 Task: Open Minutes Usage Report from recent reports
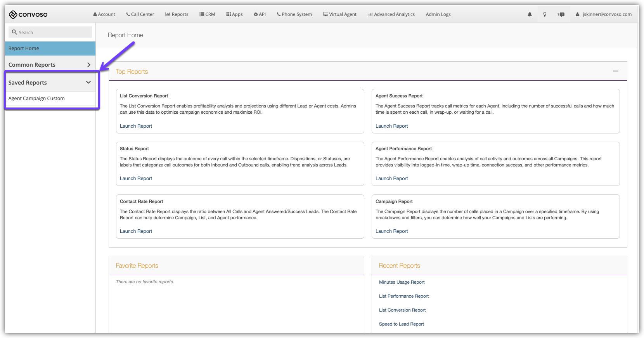click(x=402, y=282)
